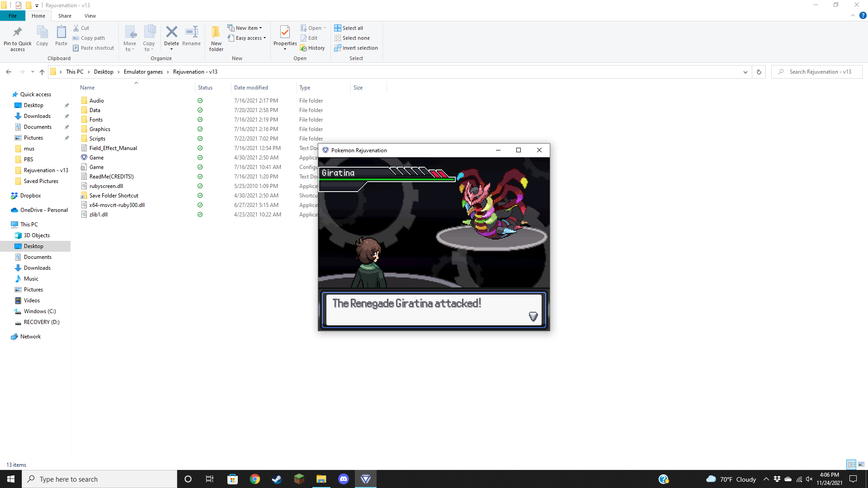This screenshot has width=868, height=488.
Task: Refresh the Rejuvenation folder view
Action: (x=759, y=72)
